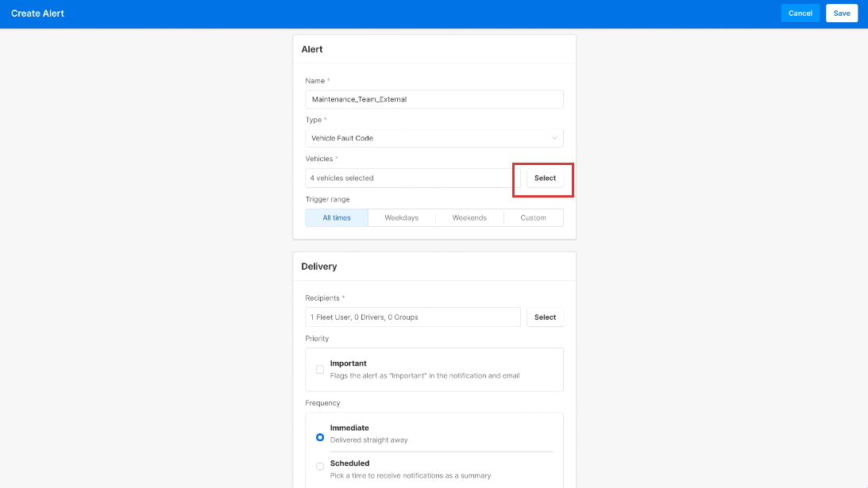Screen dimensions: 868x488
Task: Cancel creating the alert
Action: pos(800,13)
